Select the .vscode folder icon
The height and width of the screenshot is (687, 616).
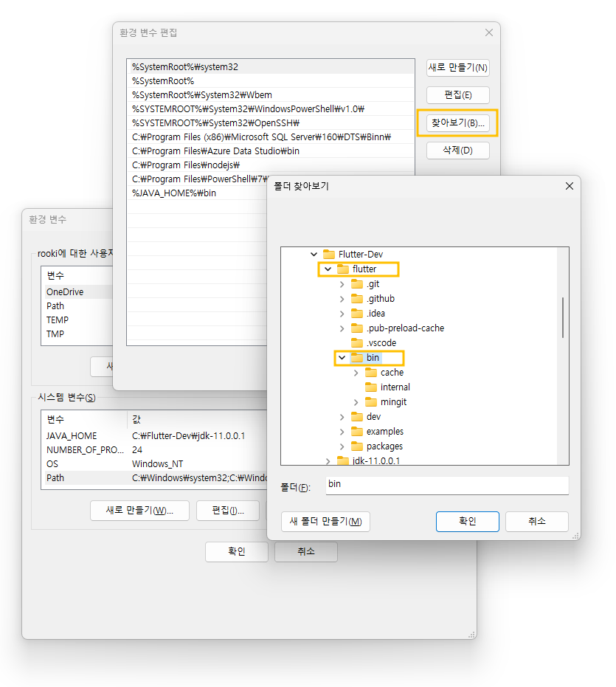357,342
